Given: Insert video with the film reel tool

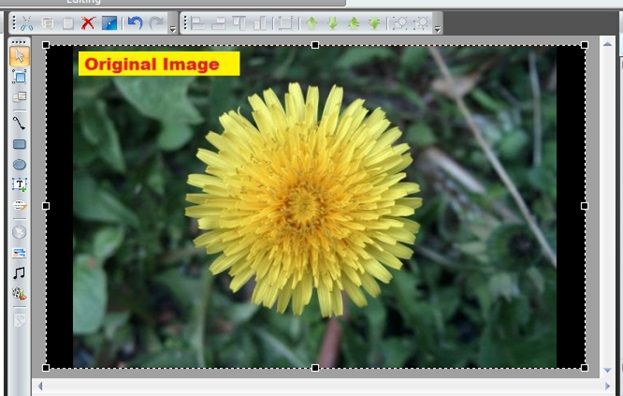Looking at the screenshot, I should pyautogui.click(x=19, y=294).
